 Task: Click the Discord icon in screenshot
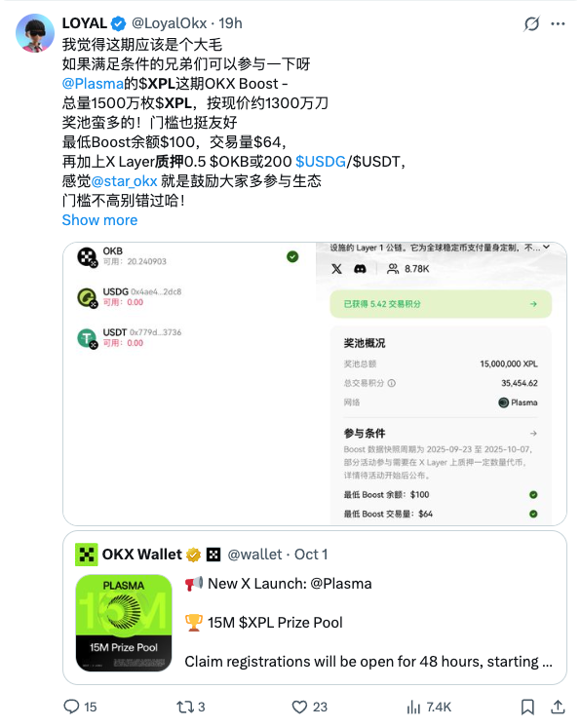click(360, 269)
